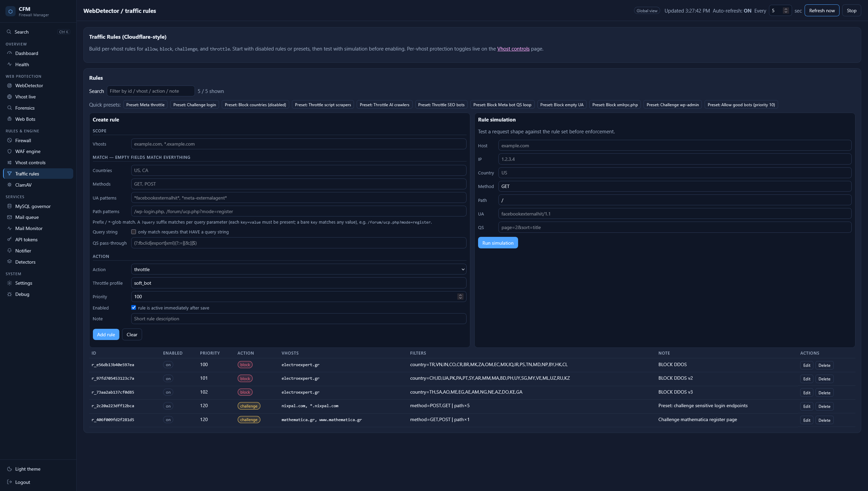868x491 pixels.
Task: Apply 'Preset: Block xmlrpc.php' quick preset
Action: (615, 105)
